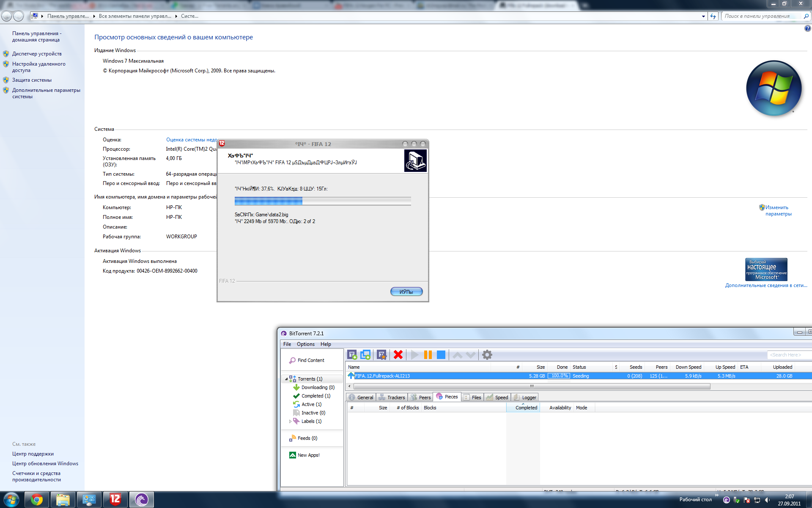Move torrent down in queue arrow
This screenshot has width=812, height=508.
click(471, 355)
